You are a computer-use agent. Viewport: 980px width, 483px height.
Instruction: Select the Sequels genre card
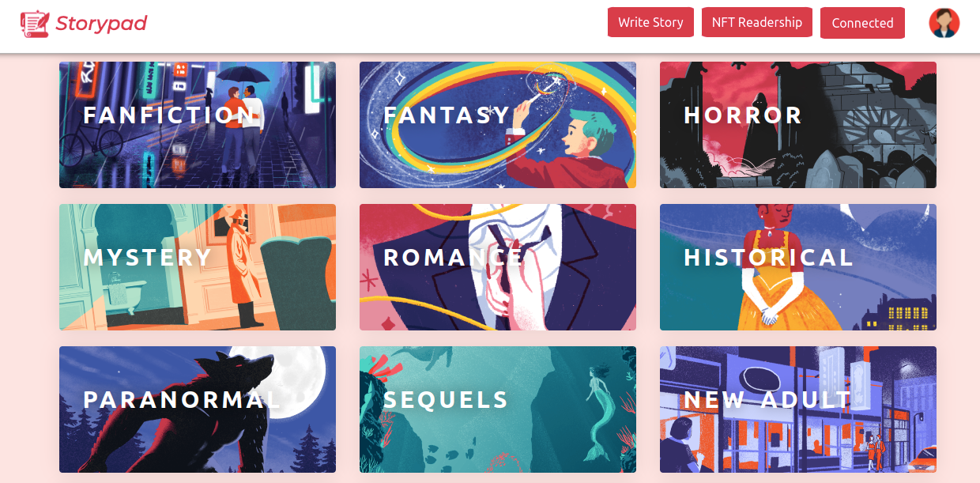tap(498, 409)
